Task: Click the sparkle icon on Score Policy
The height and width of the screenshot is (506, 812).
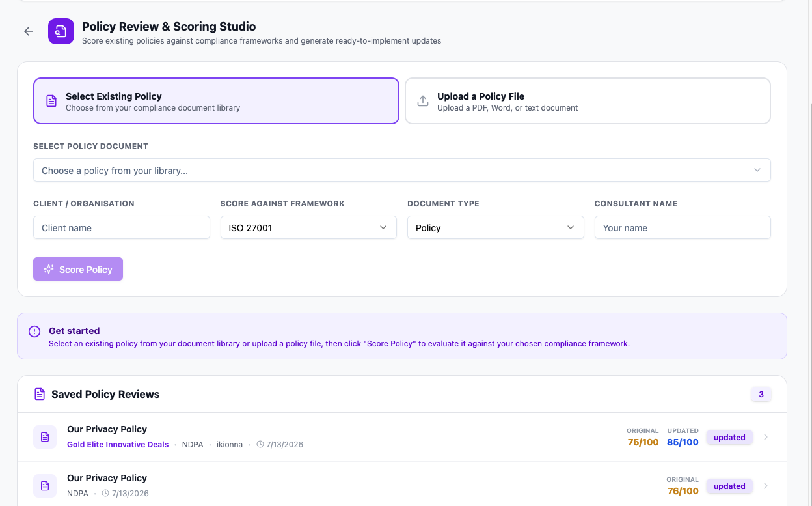Action: [x=49, y=269]
